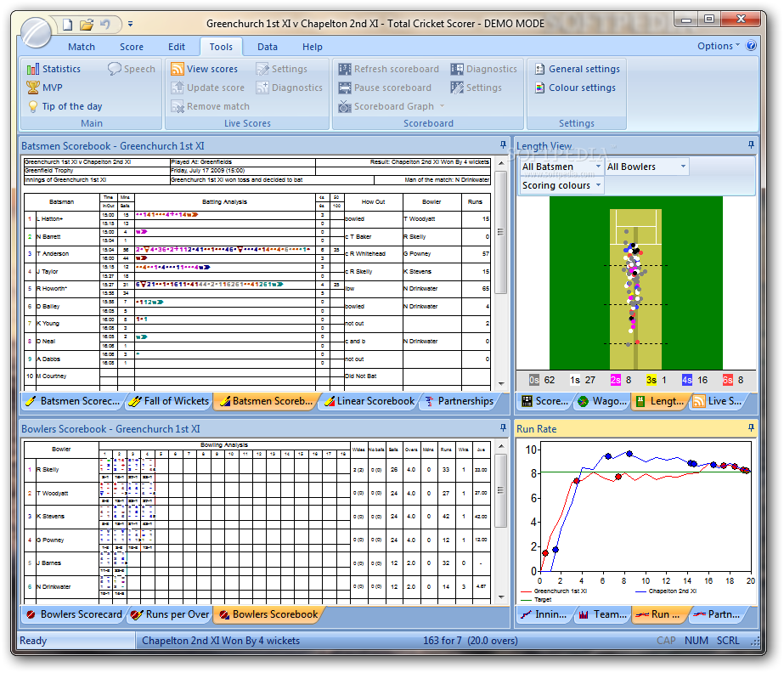Open General settings
This screenshot has width=784, height=673.
(x=578, y=69)
